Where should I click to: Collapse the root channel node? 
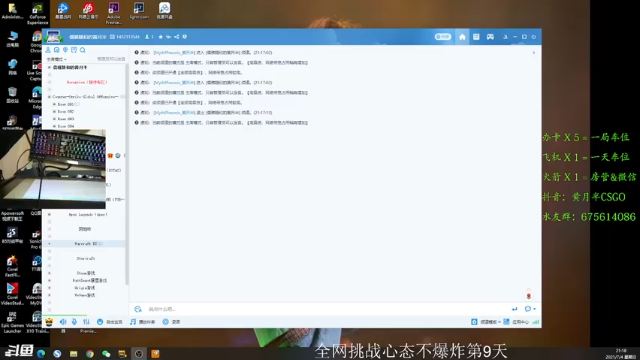click(x=49, y=67)
